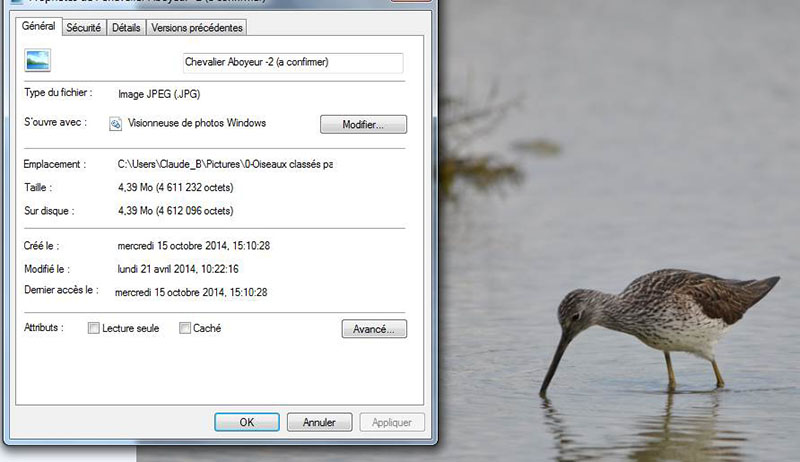This screenshot has width=800, height=462.
Task: Enable the Lecture seule checkbox
Action: [x=94, y=328]
